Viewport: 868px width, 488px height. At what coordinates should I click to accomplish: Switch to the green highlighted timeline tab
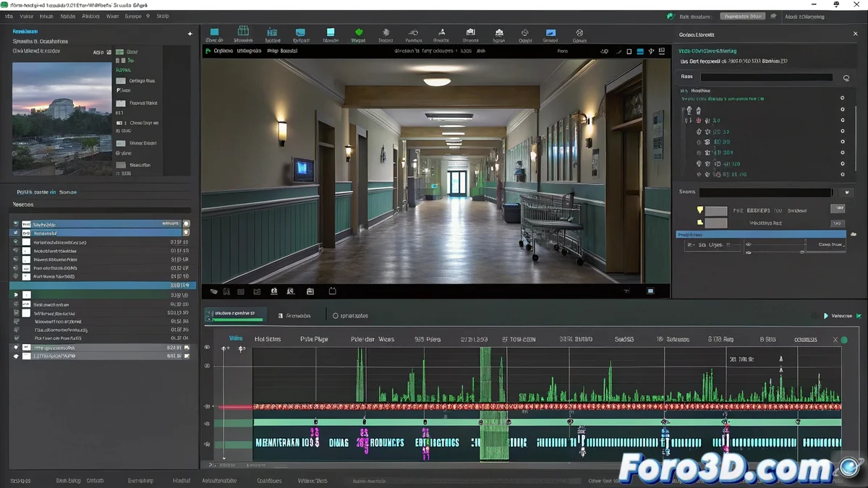235,314
